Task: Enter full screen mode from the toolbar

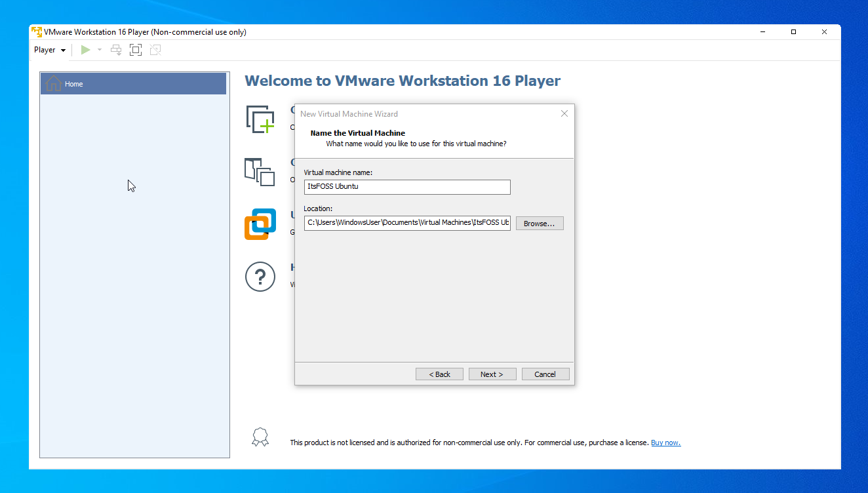Action: [x=136, y=49]
